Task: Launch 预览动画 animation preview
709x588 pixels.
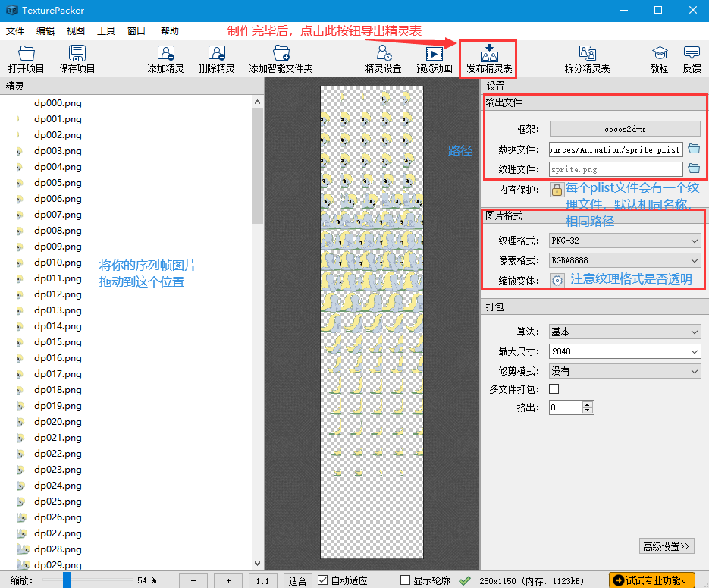Action: tap(434, 60)
